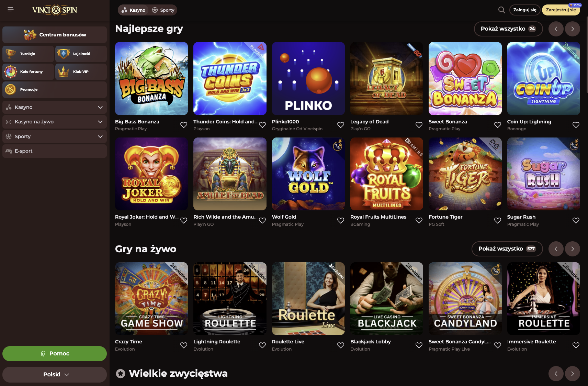This screenshot has height=386, width=588.
Task: Expand Kasyno na żywo sidebar section
Action: point(55,122)
